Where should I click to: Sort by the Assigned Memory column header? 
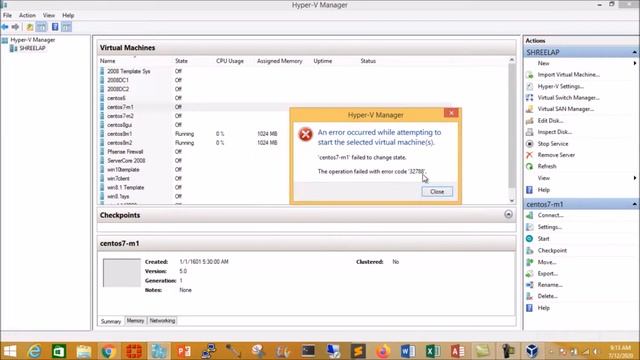click(280, 61)
